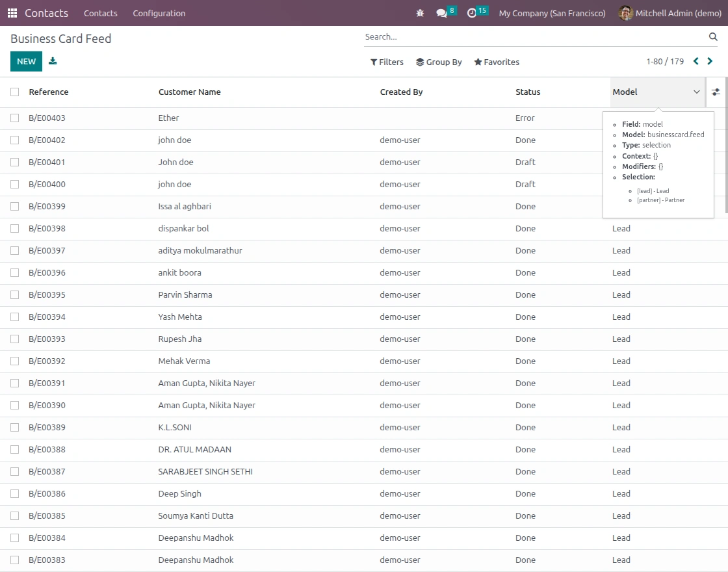Click the search magnifier icon
Viewport: 728px width, 572px height.
pyautogui.click(x=713, y=36)
